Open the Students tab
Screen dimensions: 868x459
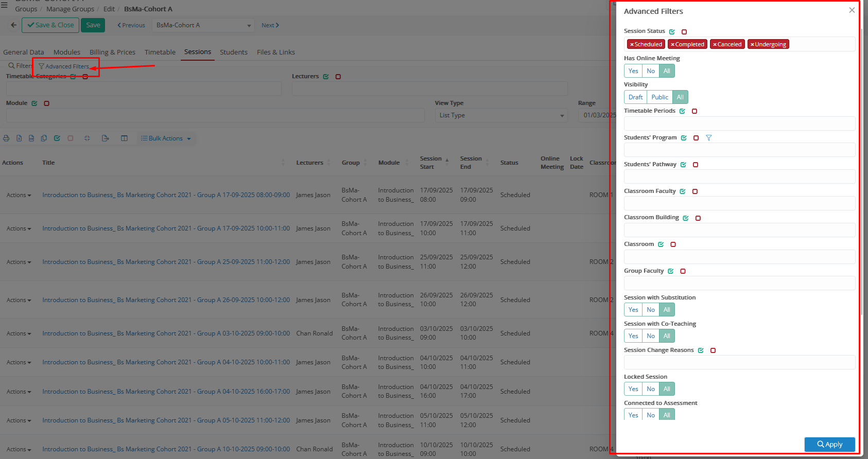233,52
